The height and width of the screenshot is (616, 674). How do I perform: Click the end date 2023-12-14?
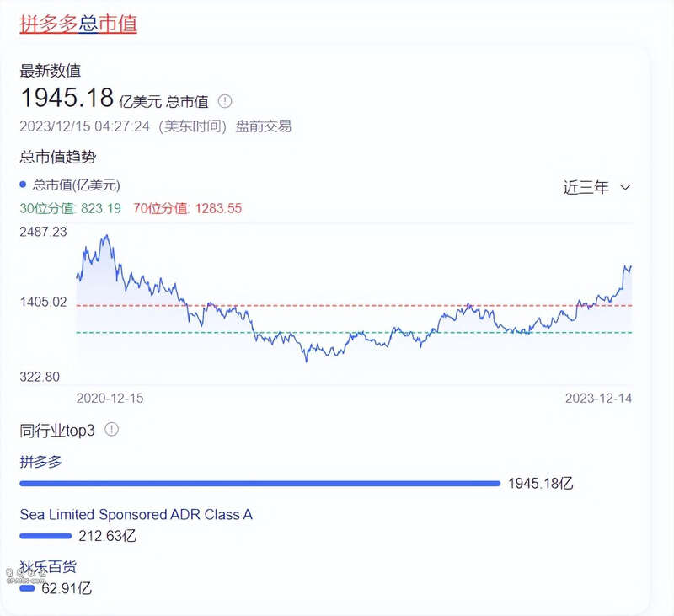[598, 398]
